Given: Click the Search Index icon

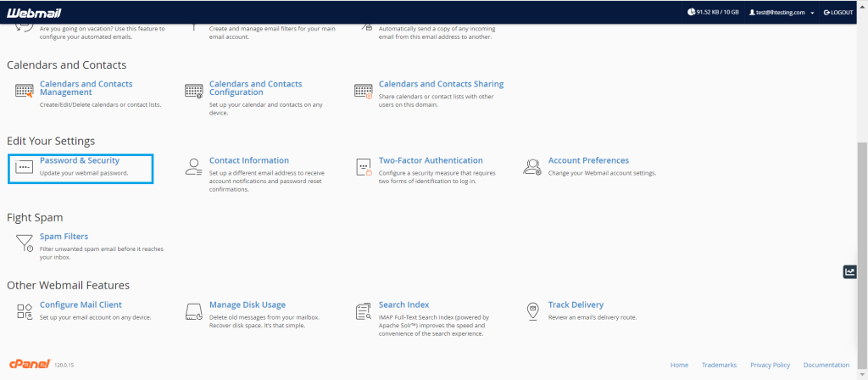Looking at the screenshot, I should tap(364, 311).
